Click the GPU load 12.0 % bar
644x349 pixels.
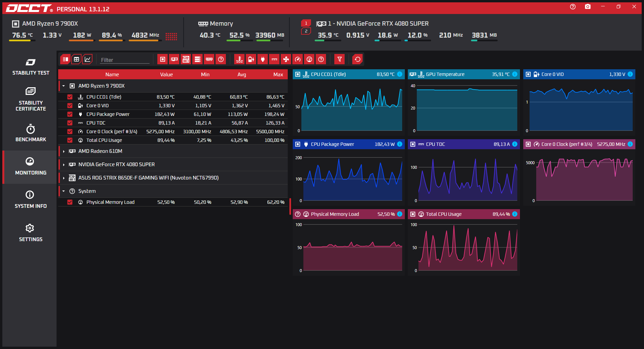coord(418,40)
